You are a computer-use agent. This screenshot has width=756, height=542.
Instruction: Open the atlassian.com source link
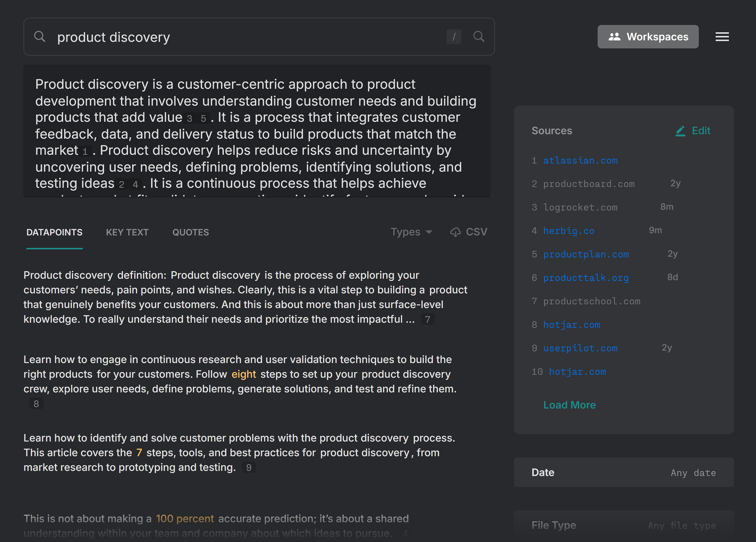(x=580, y=161)
